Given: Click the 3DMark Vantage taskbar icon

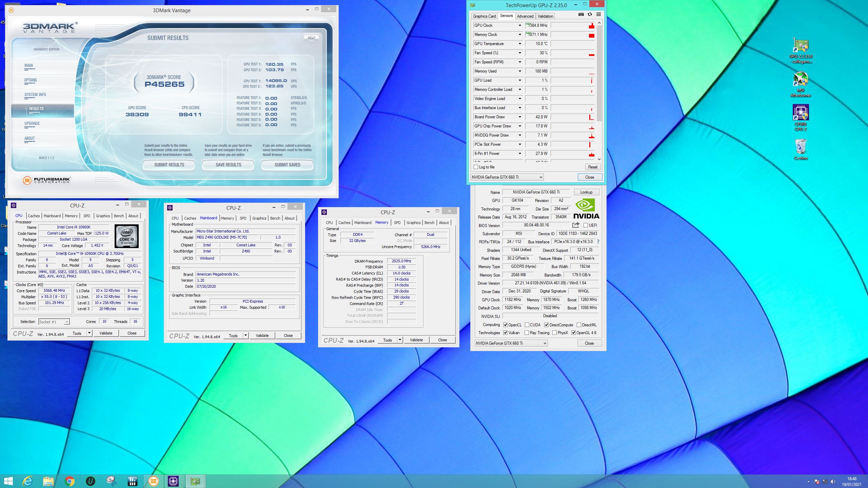Looking at the screenshot, I should 153,481.
